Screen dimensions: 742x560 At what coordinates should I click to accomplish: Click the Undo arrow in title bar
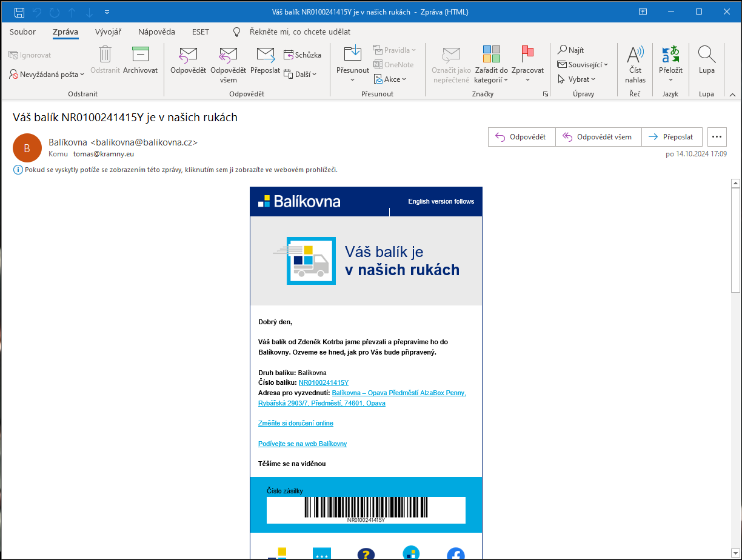[37, 12]
